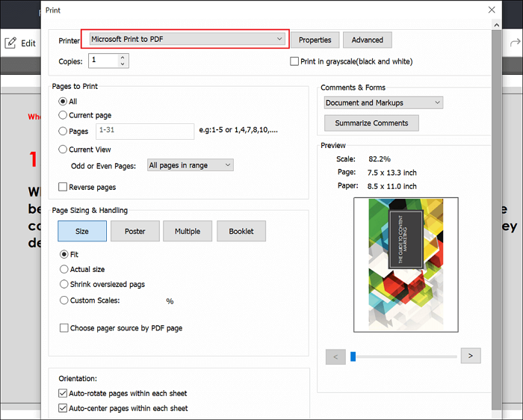
Task: Click the Copies number field
Action: click(x=104, y=61)
